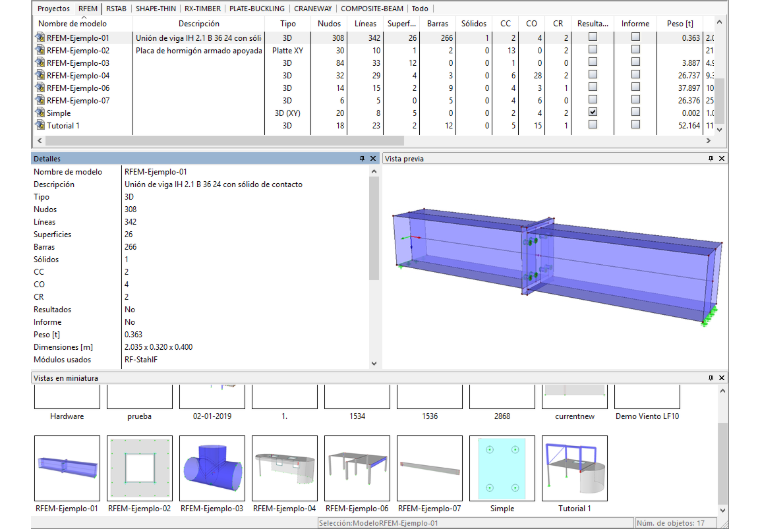760x529 pixels.
Task: Pin the Detalles panel
Action: pyautogui.click(x=362, y=159)
